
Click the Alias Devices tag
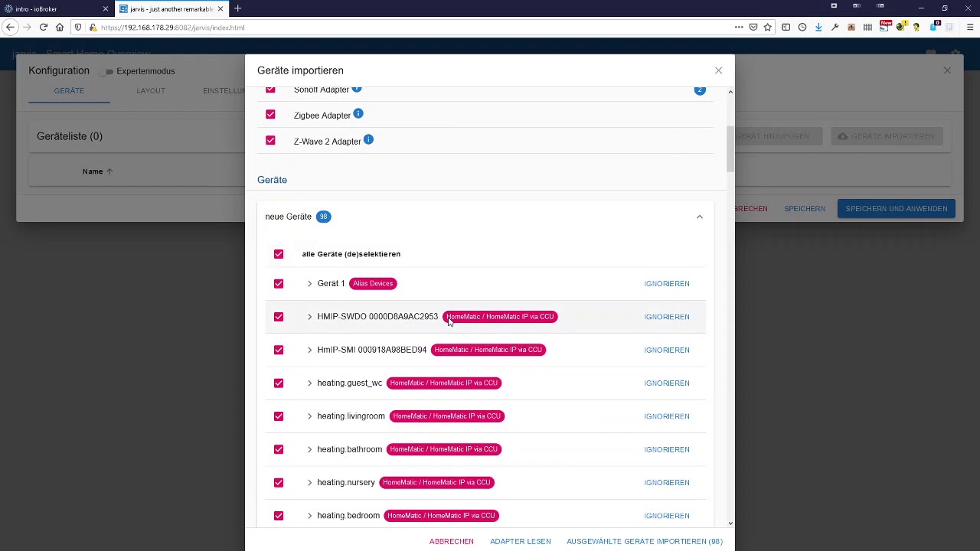(373, 283)
